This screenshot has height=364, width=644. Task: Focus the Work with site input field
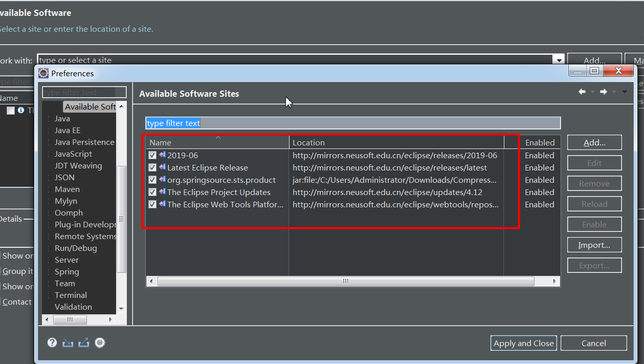[296, 60]
